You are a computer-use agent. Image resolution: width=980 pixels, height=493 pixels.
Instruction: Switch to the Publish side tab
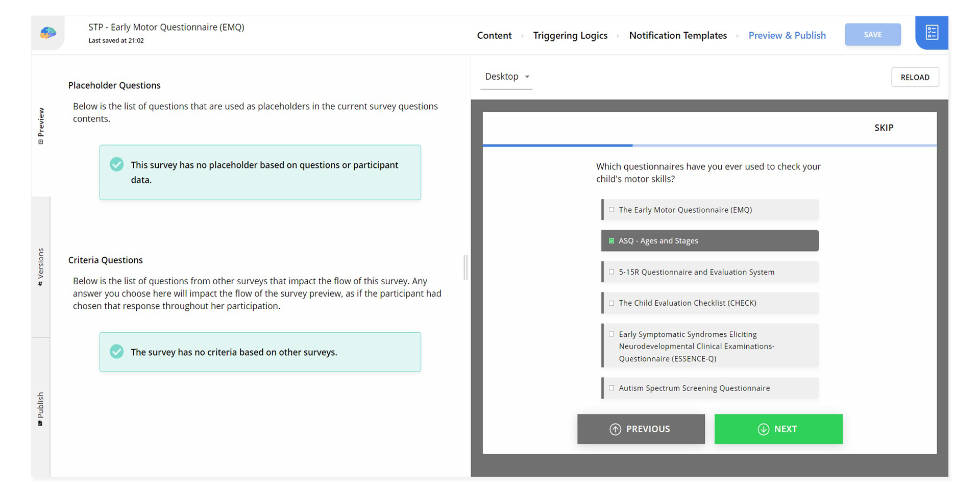click(41, 408)
